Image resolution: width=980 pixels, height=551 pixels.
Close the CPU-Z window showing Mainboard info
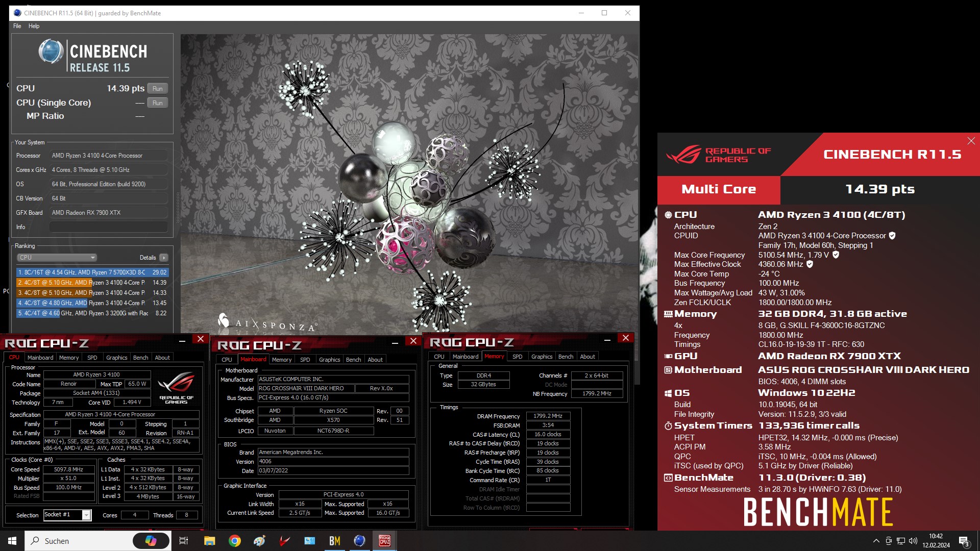click(x=413, y=341)
